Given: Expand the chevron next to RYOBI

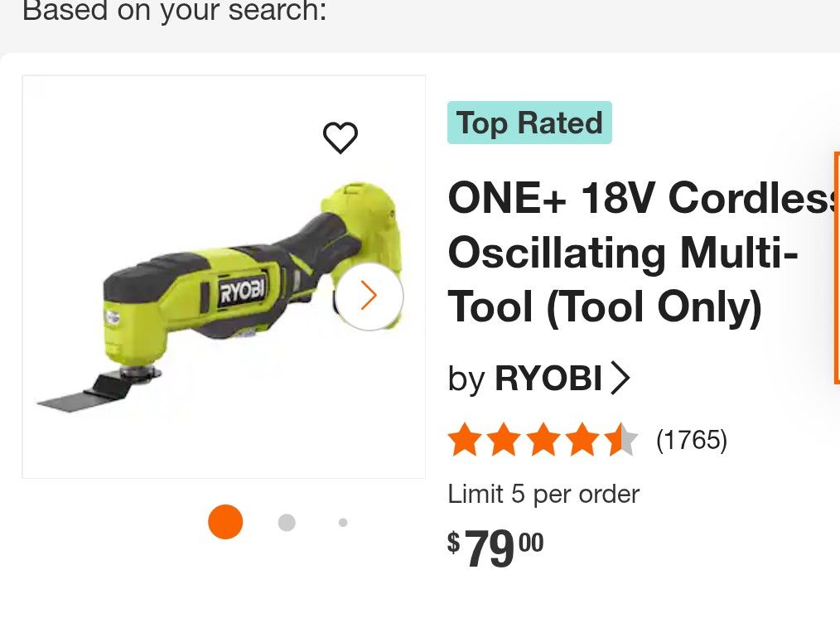Looking at the screenshot, I should [620, 379].
